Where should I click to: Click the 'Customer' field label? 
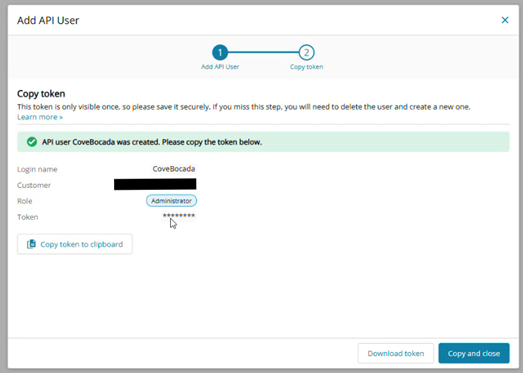(x=34, y=185)
